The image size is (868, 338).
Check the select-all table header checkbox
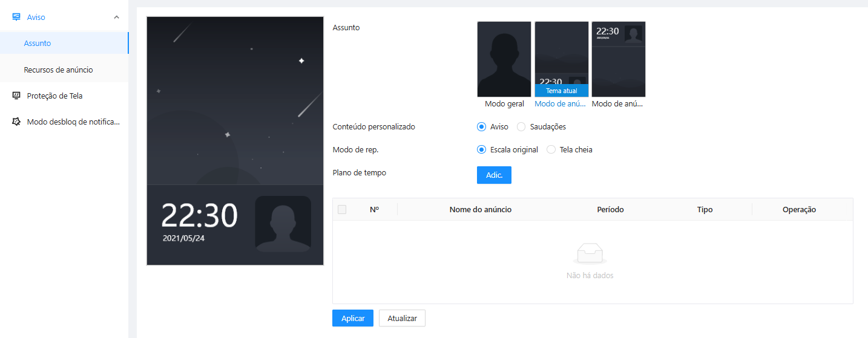342,209
